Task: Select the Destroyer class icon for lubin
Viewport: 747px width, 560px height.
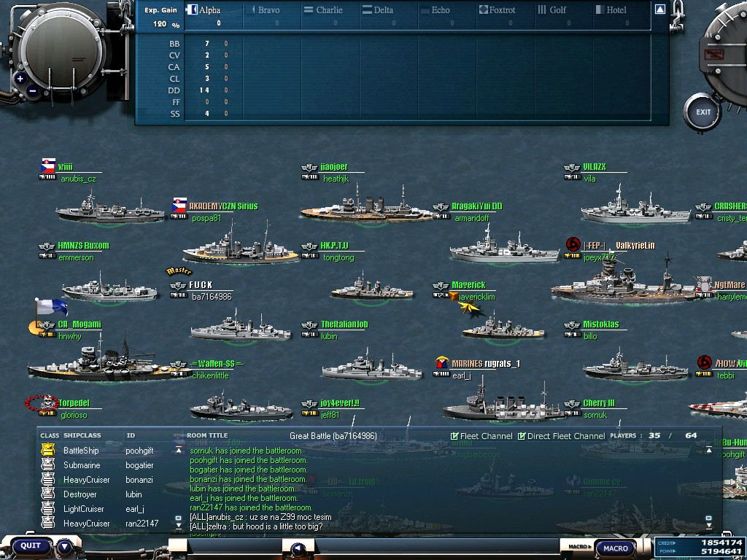Action: pos(47,494)
